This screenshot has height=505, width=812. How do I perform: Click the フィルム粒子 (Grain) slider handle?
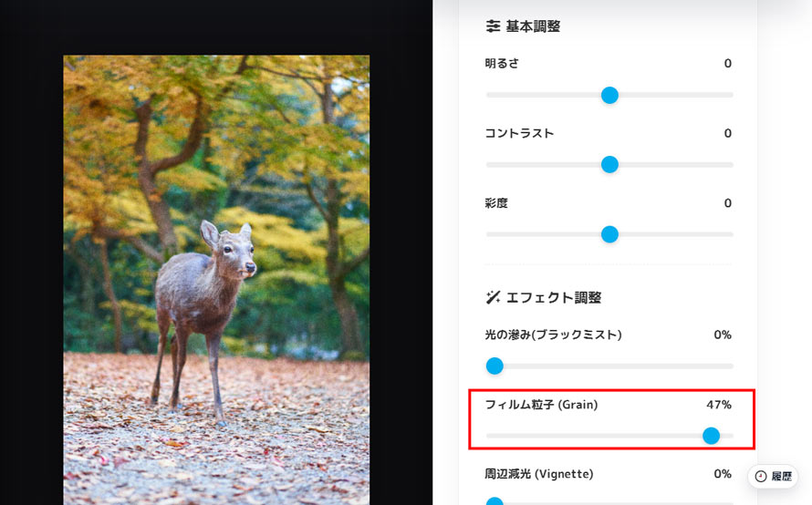click(711, 436)
